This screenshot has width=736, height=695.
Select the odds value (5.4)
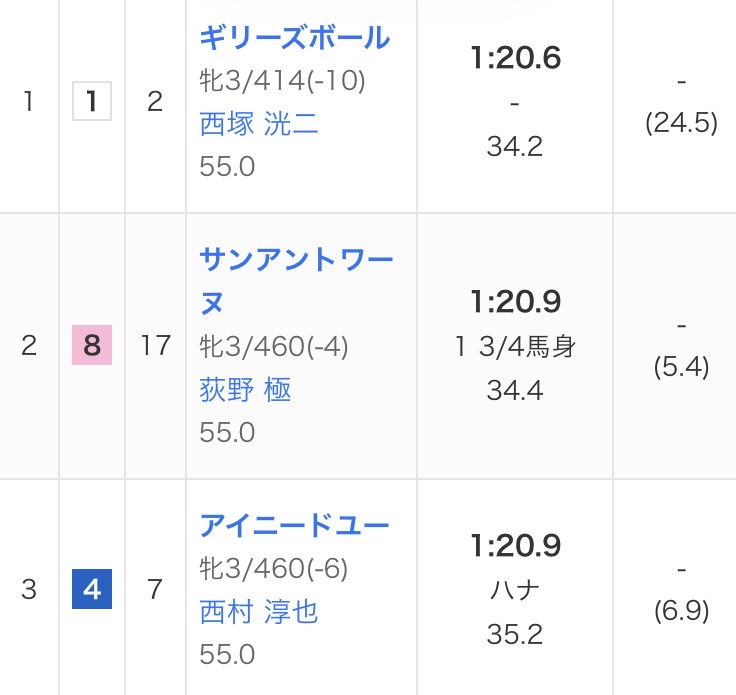coord(681,367)
